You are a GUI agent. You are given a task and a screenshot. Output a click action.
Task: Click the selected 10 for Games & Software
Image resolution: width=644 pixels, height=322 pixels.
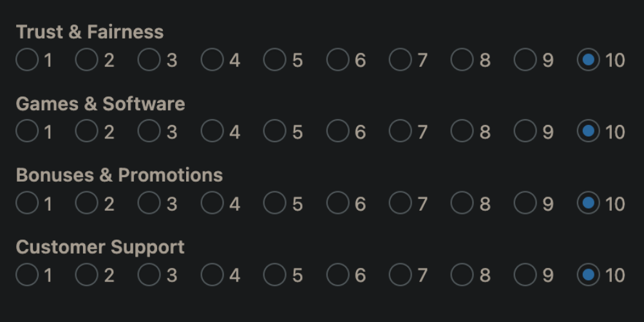[588, 132]
